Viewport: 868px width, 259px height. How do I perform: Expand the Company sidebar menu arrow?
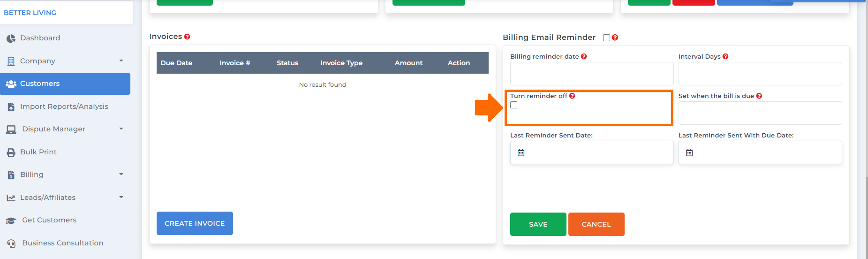121,61
